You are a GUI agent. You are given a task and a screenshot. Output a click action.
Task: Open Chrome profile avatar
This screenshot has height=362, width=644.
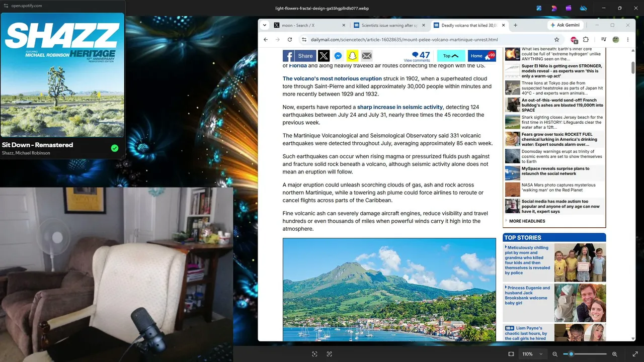pyautogui.click(x=615, y=40)
